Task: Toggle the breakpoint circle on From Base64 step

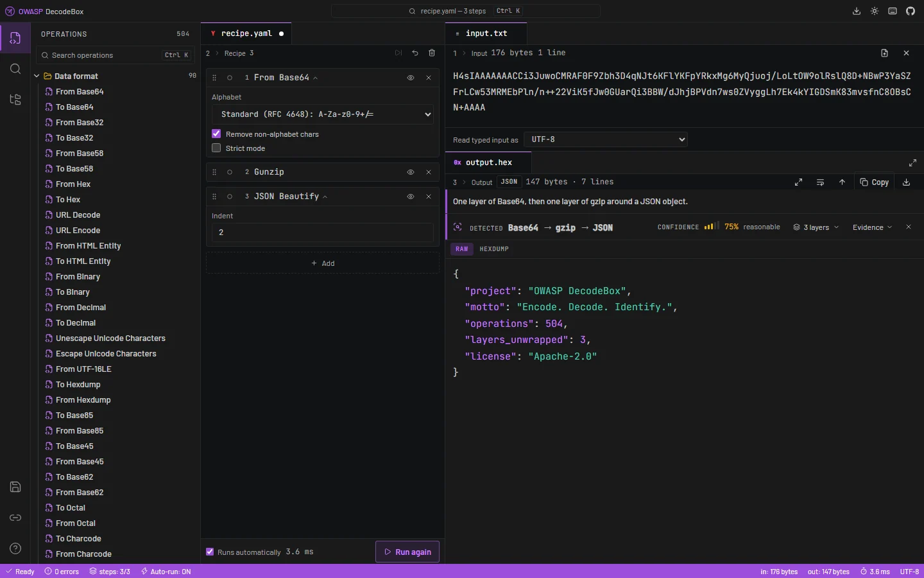Action: pos(230,78)
